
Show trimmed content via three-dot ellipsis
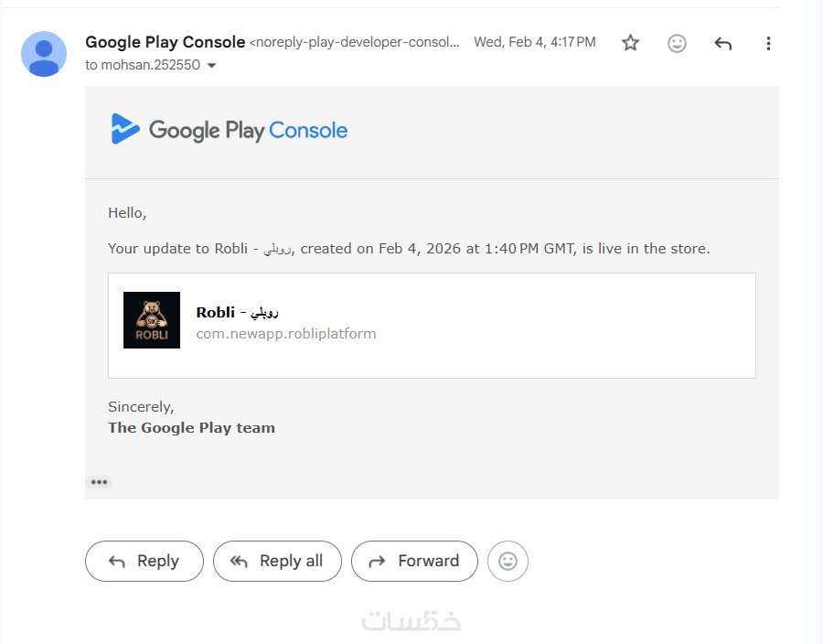pyautogui.click(x=99, y=482)
